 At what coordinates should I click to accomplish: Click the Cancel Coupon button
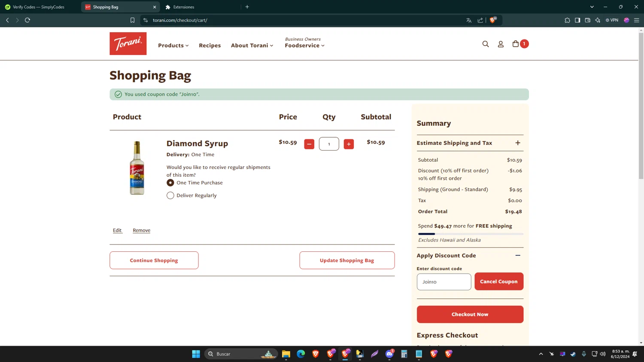[499, 282]
